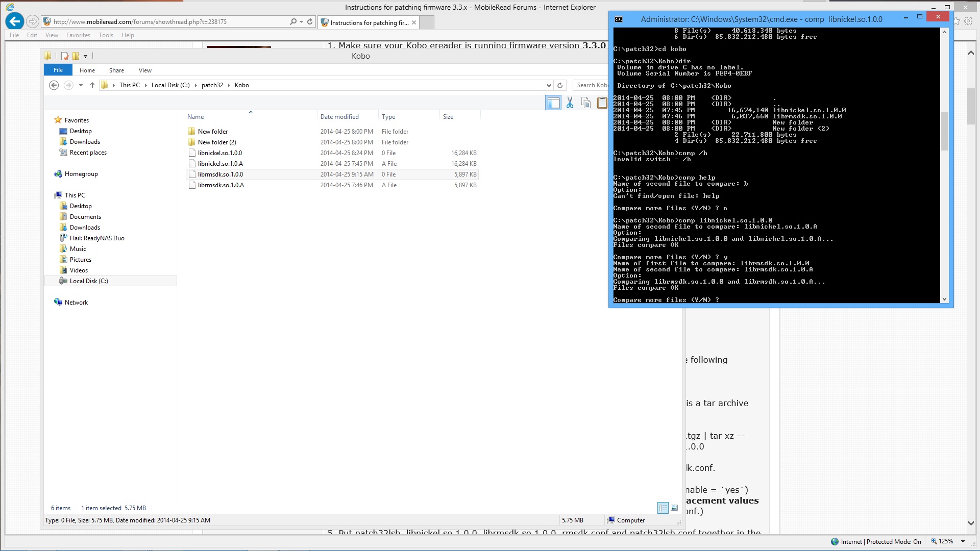
Task: Click Internet Explorer's Back button
Action: pyautogui.click(x=15, y=21)
